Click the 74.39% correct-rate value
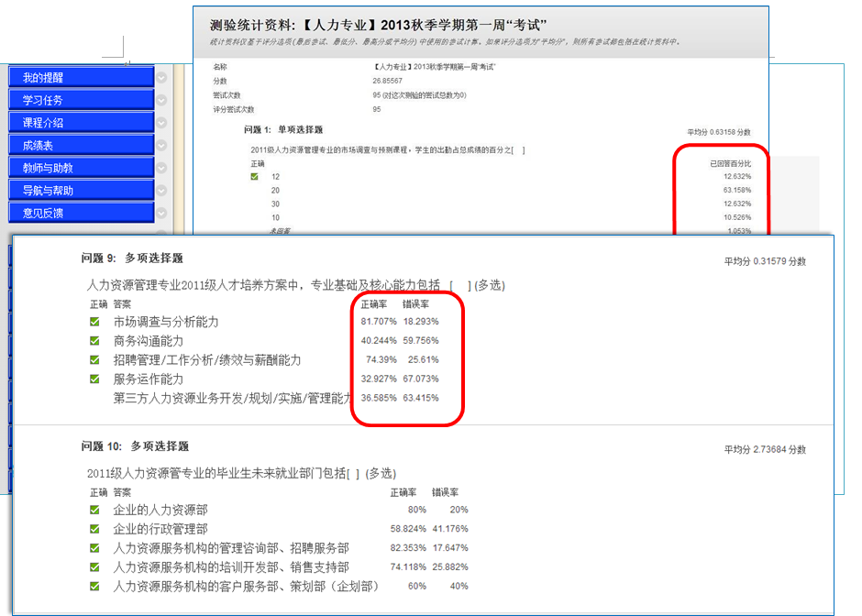Image resolution: width=862 pixels, height=616 pixels. (x=381, y=360)
